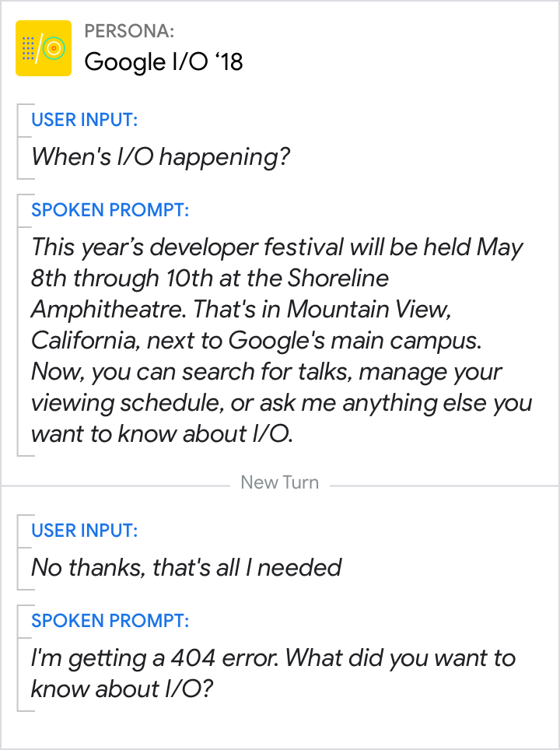Click the yellow Google I/O persona icon
The image size is (560, 750).
pos(44,48)
